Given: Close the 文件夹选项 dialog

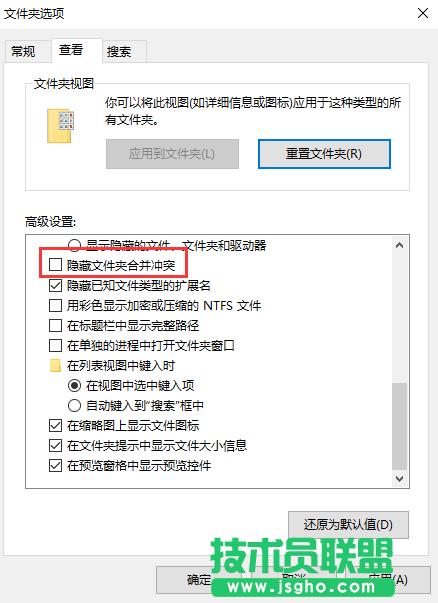Looking at the screenshot, I should (423, 13).
